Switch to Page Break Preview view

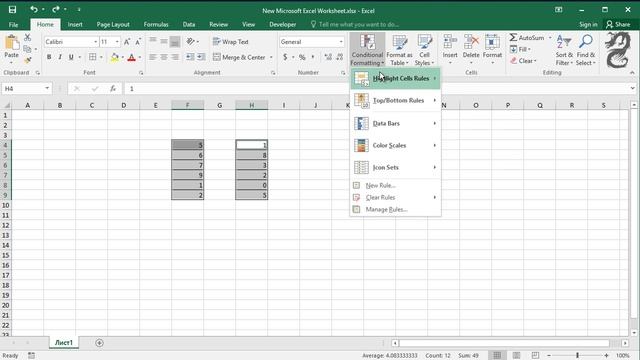tap(535, 356)
